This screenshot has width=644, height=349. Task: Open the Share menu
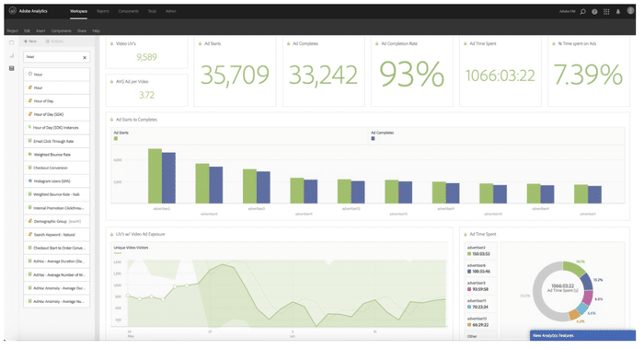click(82, 30)
